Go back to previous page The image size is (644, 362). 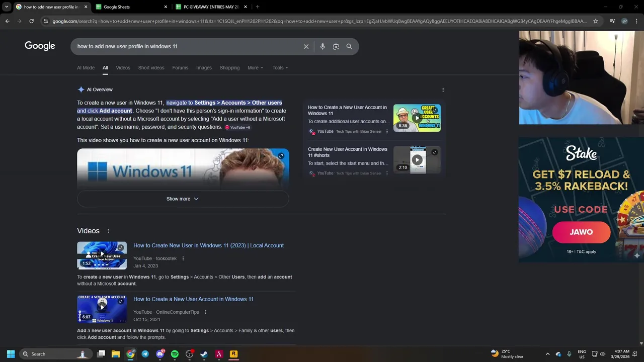pos(7,21)
